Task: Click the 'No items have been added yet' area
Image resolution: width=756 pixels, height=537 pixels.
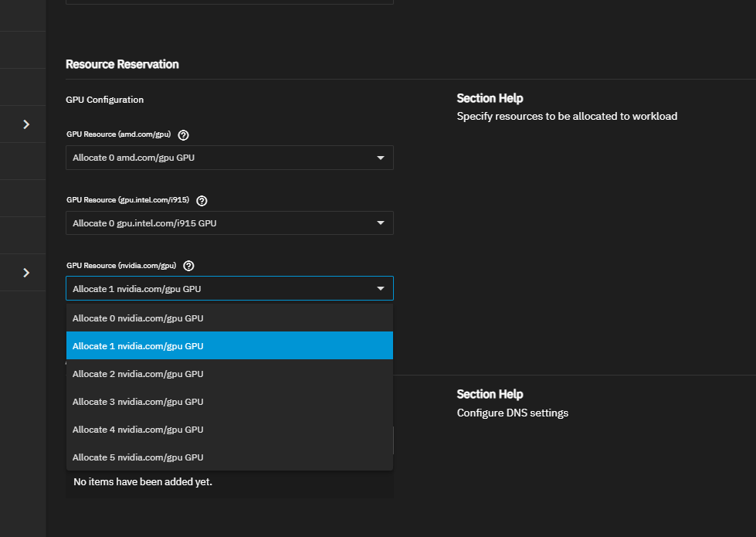Action: [x=143, y=482]
